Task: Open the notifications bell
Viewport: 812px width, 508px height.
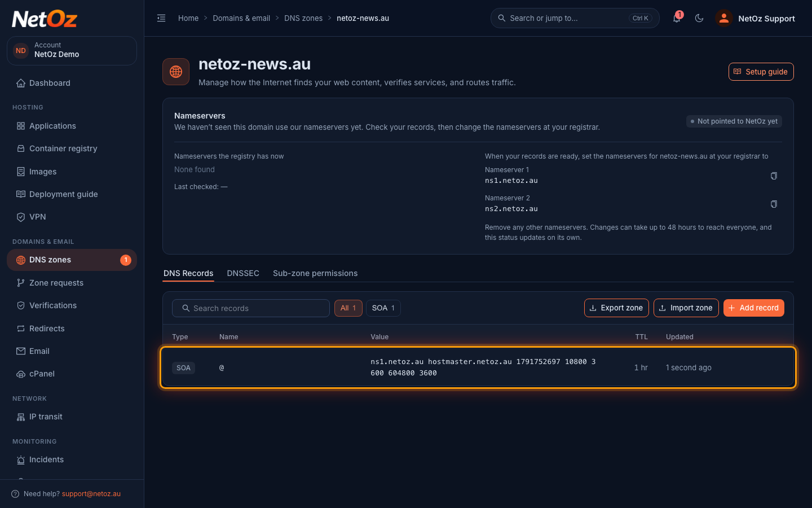Action: click(x=677, y=18)
